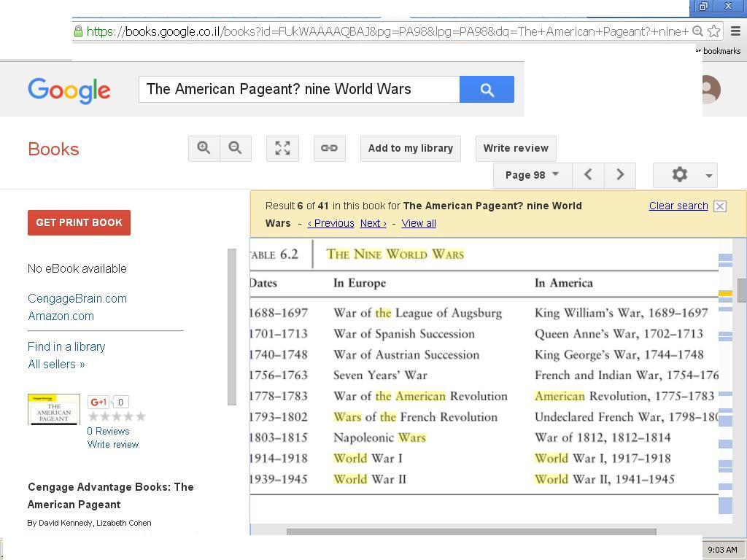Go to the previous page arrow

point(588,175)
